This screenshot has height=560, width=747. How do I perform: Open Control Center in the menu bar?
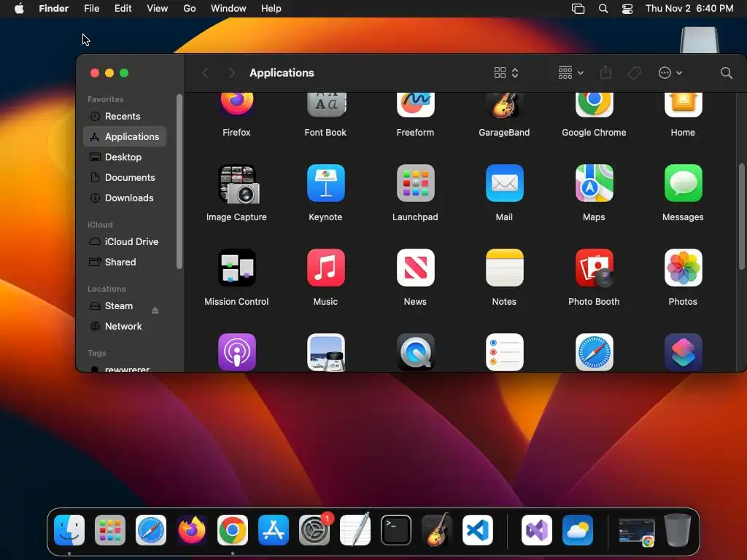pyautogui.click(x=627, y=9)
